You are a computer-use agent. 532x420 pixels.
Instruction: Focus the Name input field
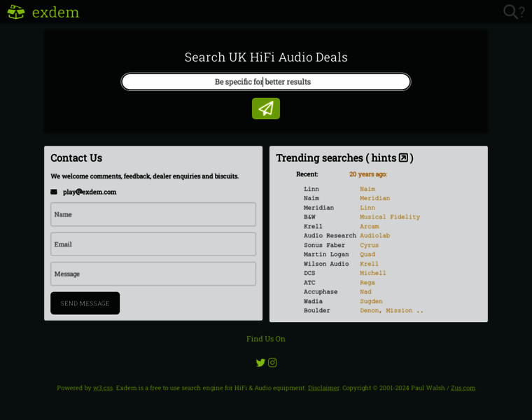coord(153,214)
